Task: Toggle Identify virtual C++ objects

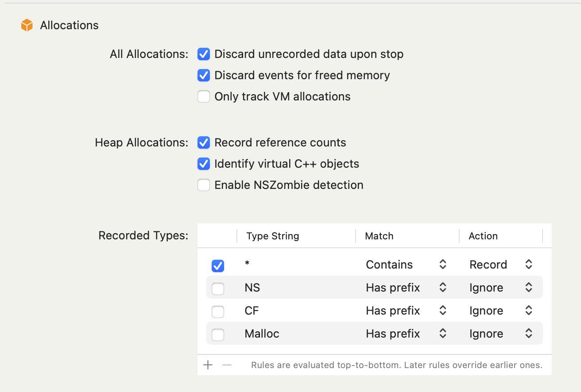Action: pos(204,164)
